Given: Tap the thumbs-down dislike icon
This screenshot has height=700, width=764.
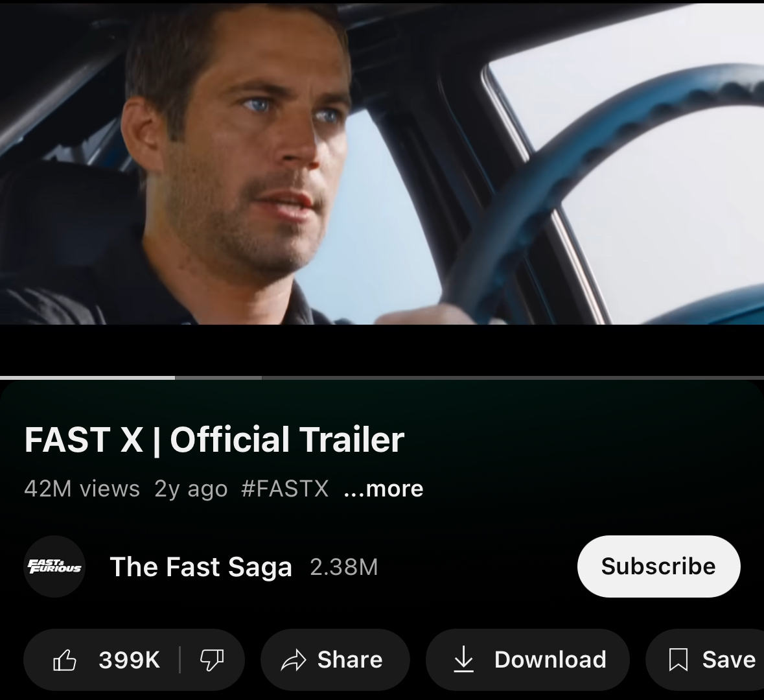Looking at the screenshot, I should 211,660.
